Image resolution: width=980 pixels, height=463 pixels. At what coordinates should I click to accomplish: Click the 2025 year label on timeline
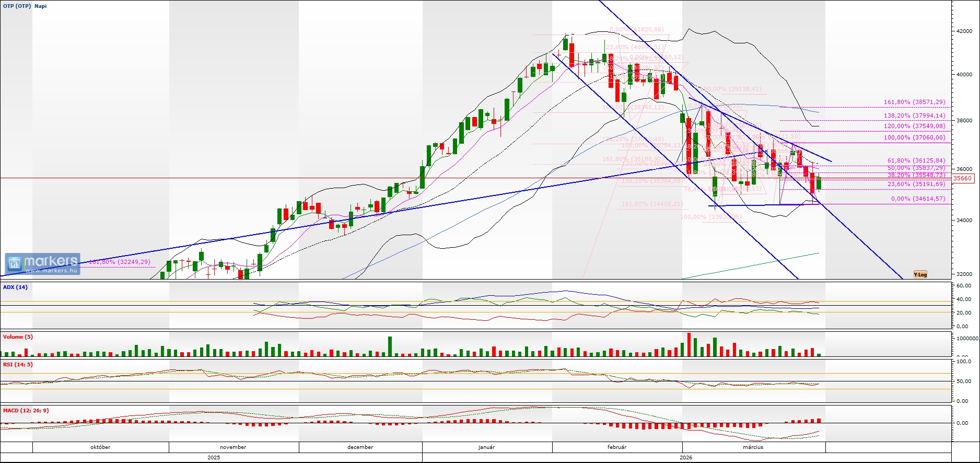(x=214, y=457)
